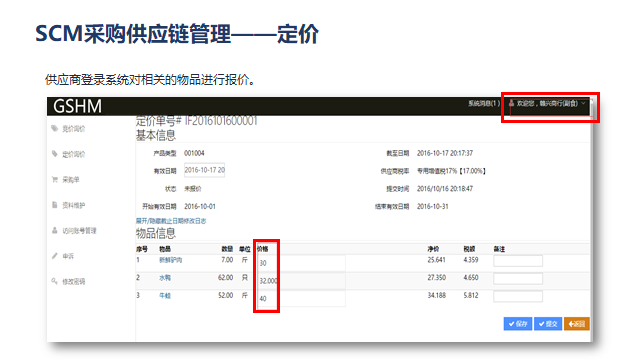Click the blue 保存 button
The width and height of the screenshot is (640, 360).
coord(518,324)
